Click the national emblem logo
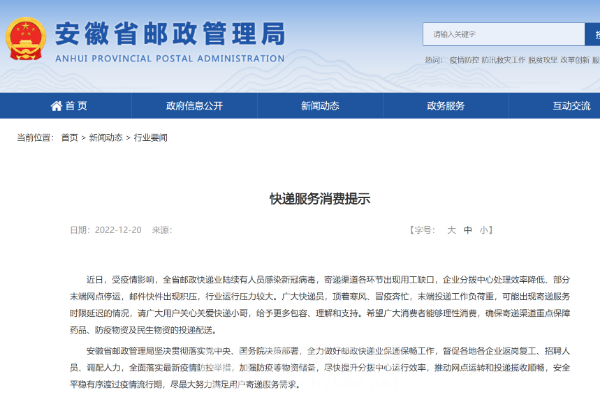The height and width of the screenshot is (397, 600). pos(26,39)
